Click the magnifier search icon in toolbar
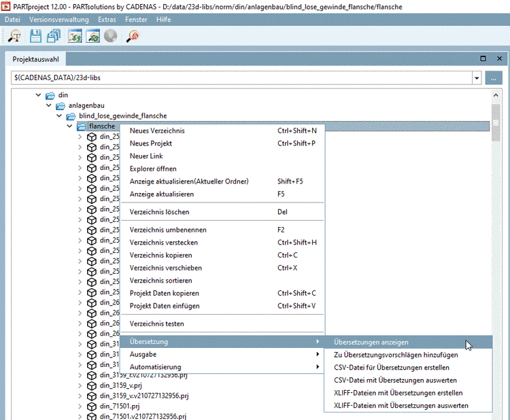Image resolution: width=510 pixels, height=420 pixels. [x=14, y=37]
